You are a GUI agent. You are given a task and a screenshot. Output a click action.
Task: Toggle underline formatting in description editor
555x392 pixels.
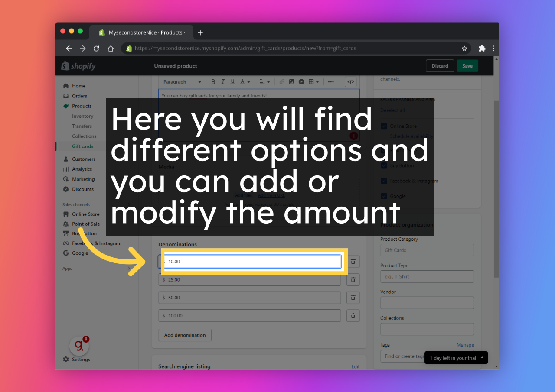click(x=233, y=81)
